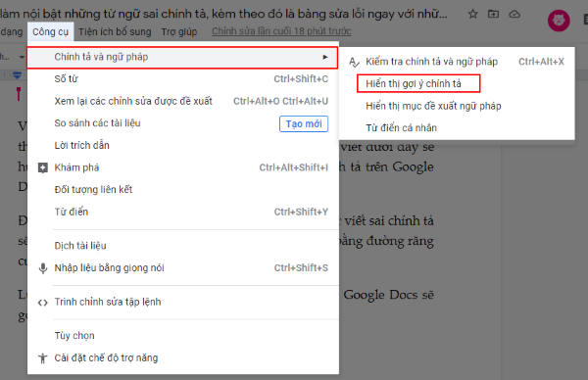Choose Dịch tài liệu
588x380 pixels.
(183, 246)
